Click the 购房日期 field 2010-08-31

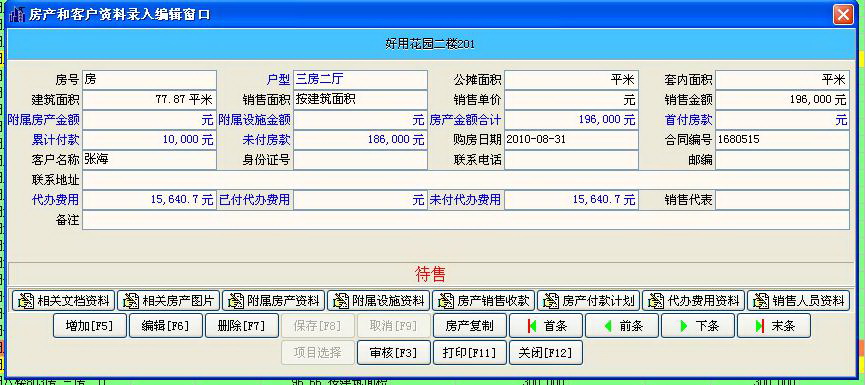571,140
